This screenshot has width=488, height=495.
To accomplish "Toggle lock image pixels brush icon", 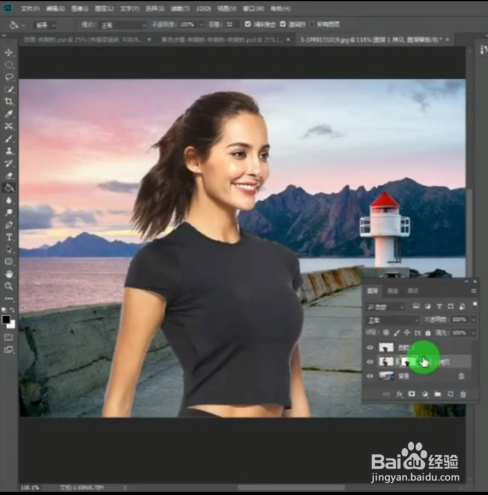I will (x=397, y=333).
